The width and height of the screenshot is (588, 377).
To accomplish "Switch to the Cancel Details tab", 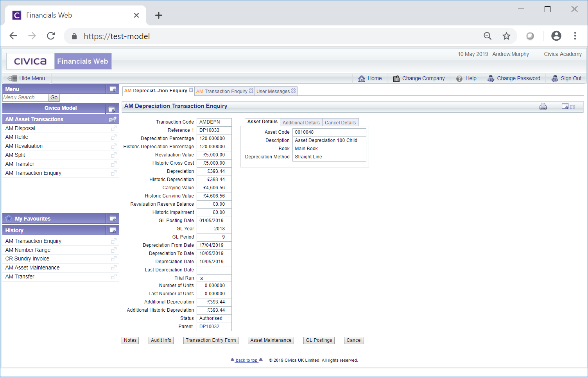I will [340, 122].
